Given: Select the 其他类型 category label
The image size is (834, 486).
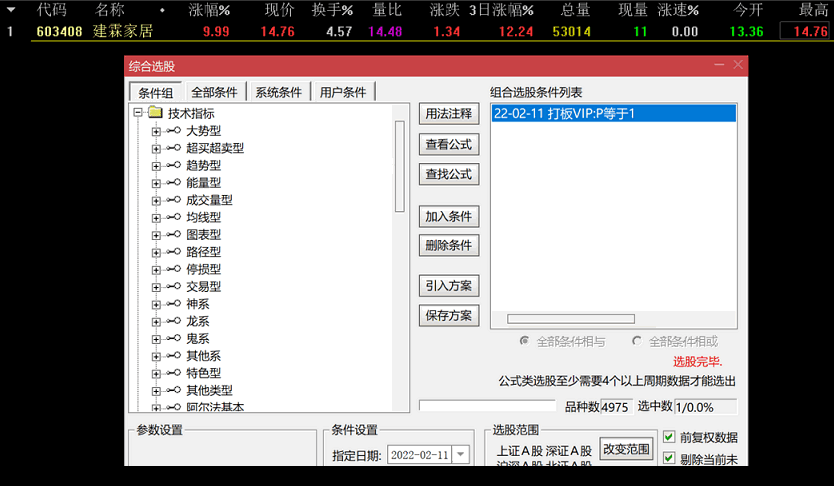Looking at the screenshot, I should tap(209, 390).
